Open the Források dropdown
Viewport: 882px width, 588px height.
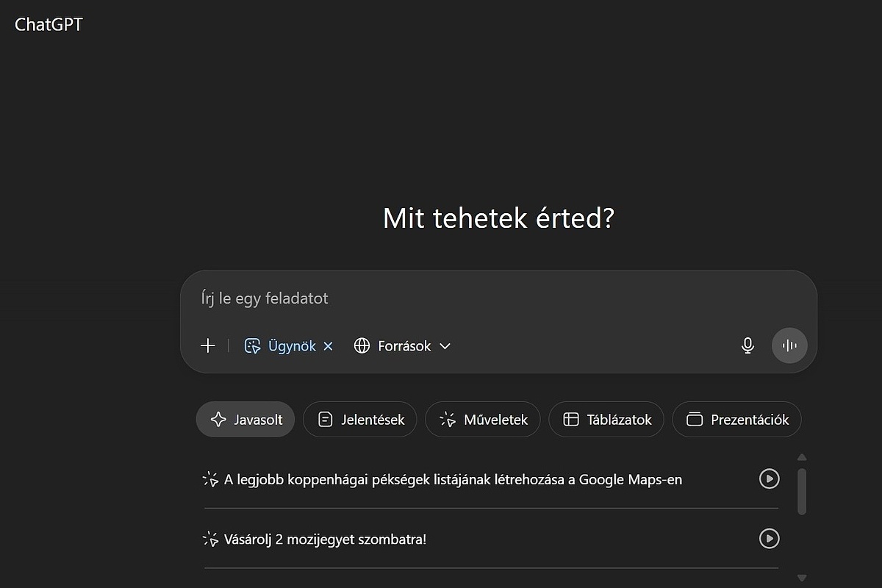click(445, 345)
